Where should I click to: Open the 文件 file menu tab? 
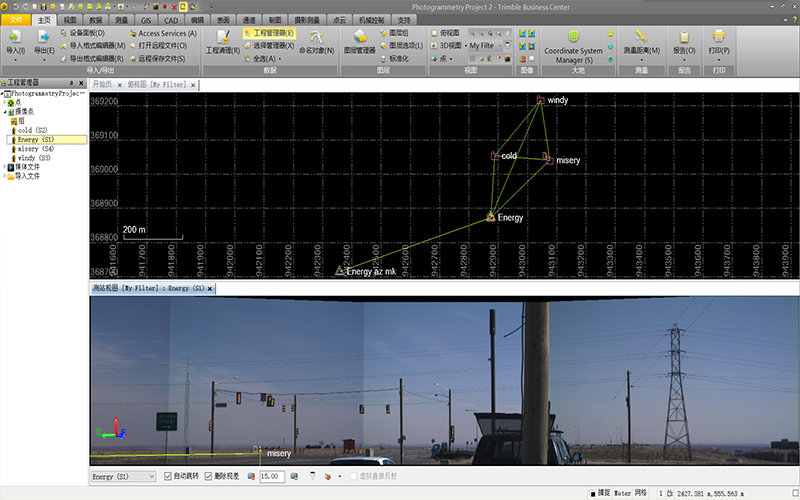[16, 20]
